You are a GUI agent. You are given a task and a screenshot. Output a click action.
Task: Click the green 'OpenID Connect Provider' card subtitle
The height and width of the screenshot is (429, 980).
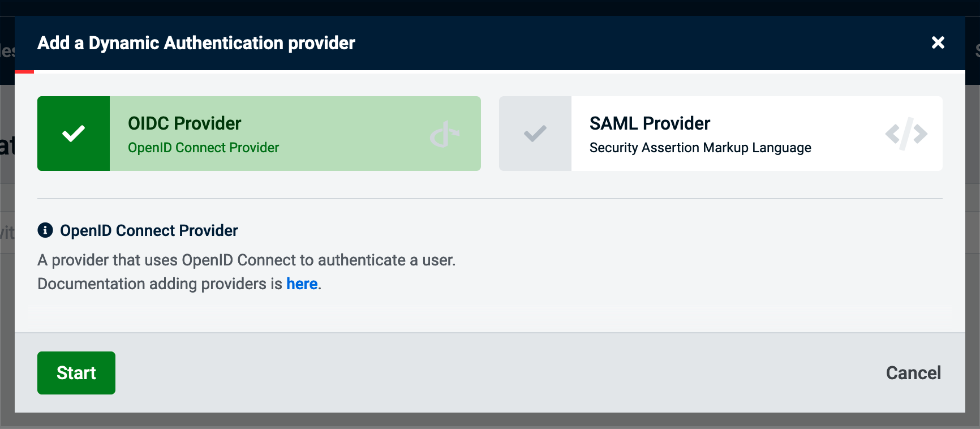coord(203,148)
